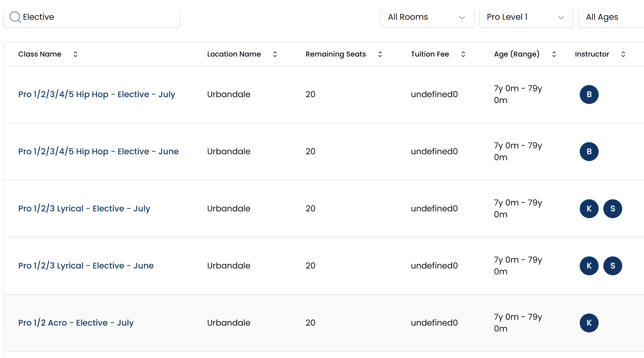Click instructor K avatar in Acro July row

[x=589, y=323]
